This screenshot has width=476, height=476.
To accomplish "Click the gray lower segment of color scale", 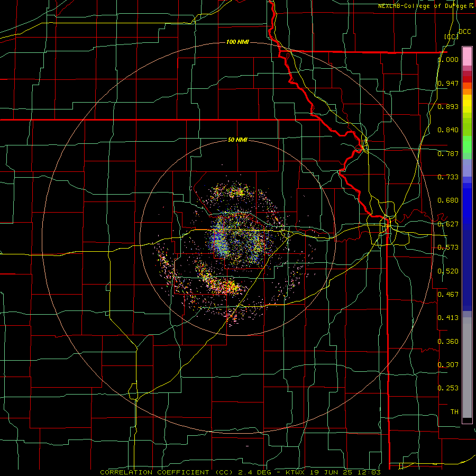I will [467, 368].
